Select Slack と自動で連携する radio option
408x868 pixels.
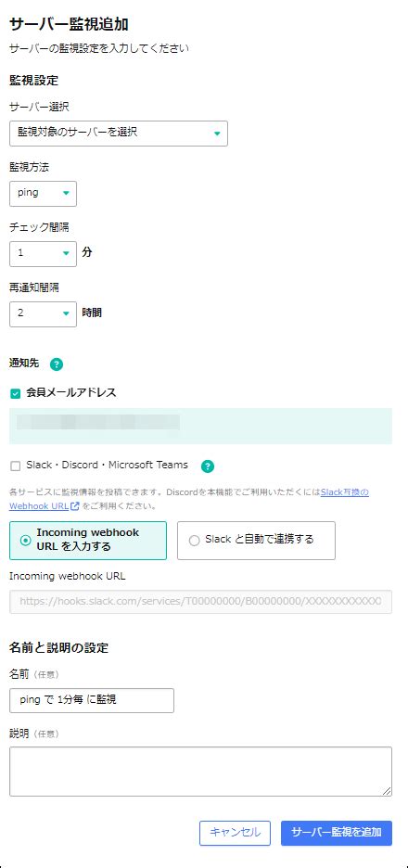(256, 541)
